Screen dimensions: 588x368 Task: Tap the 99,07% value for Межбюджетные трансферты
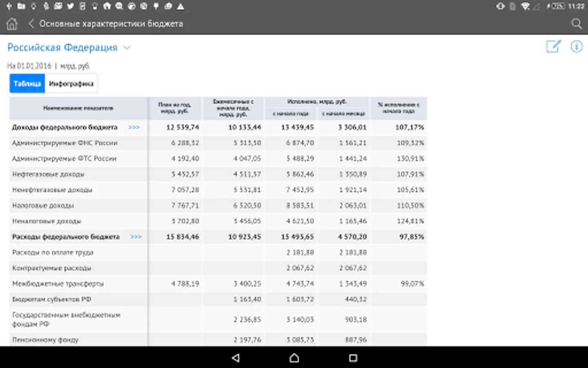click(412, 283)
